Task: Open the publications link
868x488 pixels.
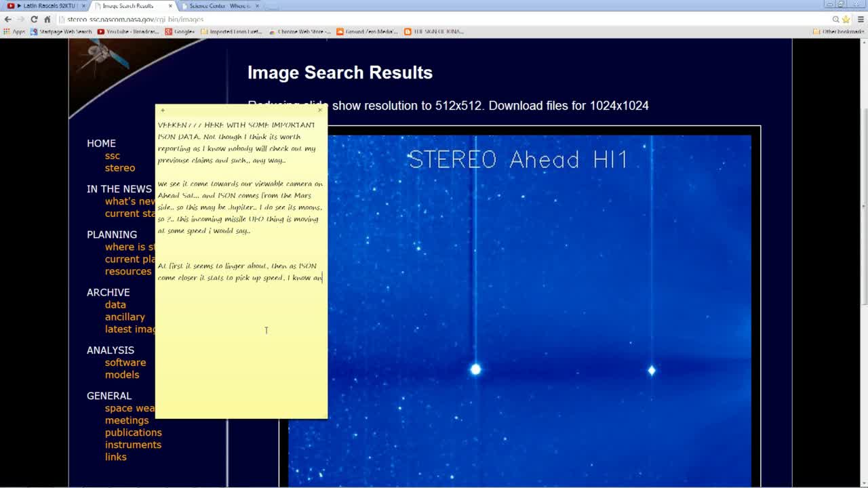Action: pyautogui.click(x=134, y=432)
